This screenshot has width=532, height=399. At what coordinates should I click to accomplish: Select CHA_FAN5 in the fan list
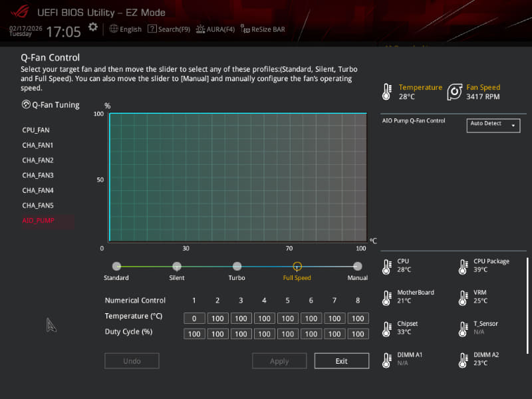point(38,205)
